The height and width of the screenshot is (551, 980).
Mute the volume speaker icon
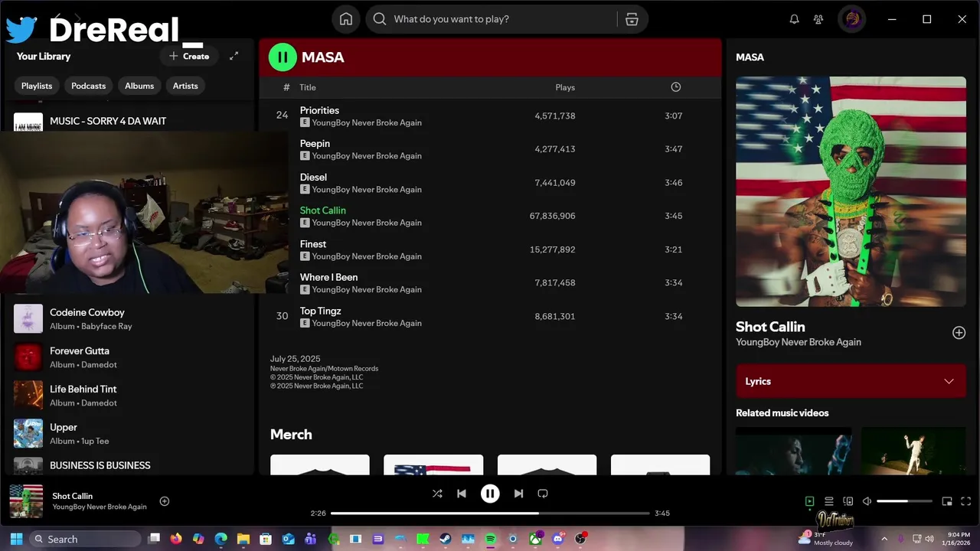[867, 501]
